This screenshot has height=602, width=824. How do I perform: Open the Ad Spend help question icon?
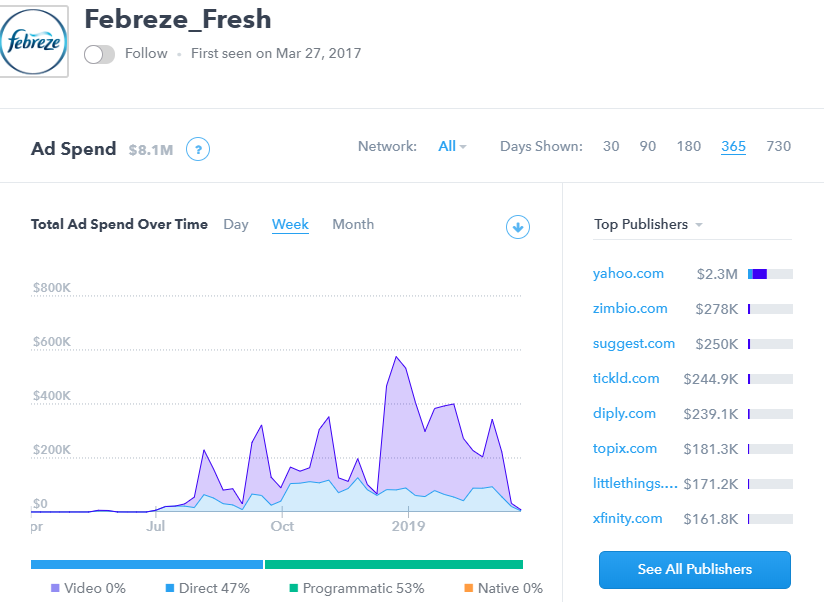pyautogui.click(x=199, y=150)
